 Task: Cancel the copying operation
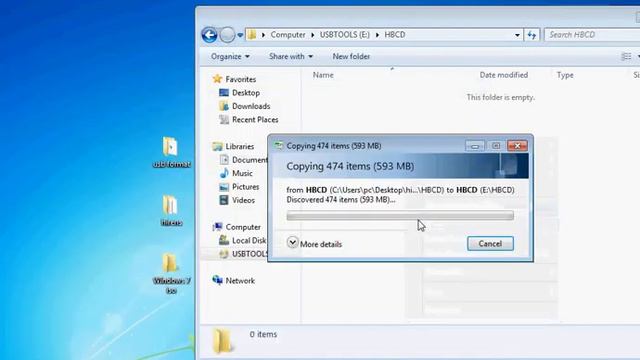490,244
